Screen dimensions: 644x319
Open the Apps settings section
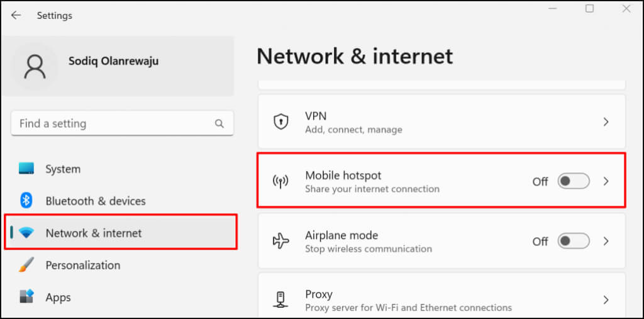[58, 297]
